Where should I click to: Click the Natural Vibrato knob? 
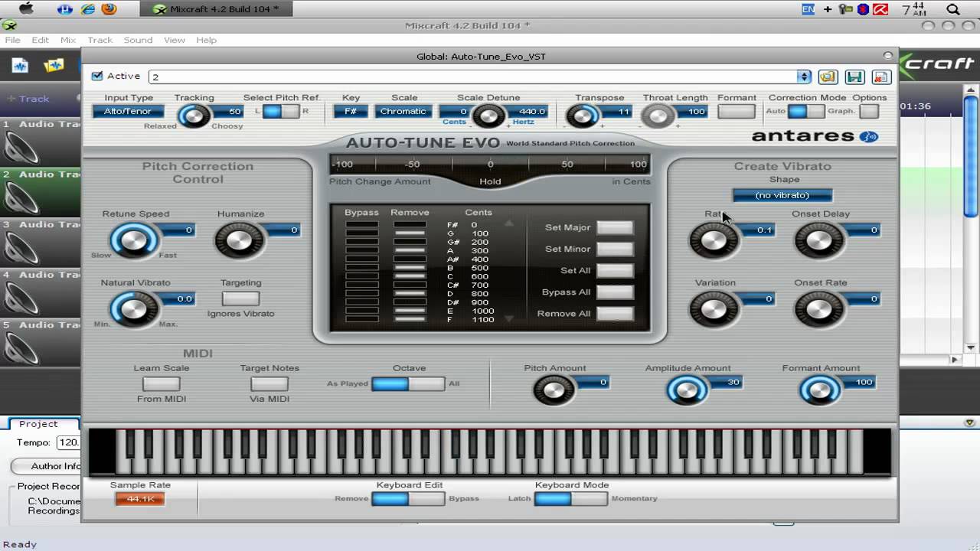[134, 310]
